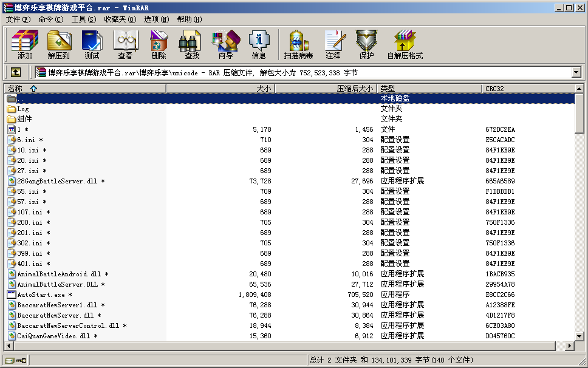Screen dimensions: 588x368
Task: Click the 添加 (Add) toolbar icon
Action: click(25, 44)
